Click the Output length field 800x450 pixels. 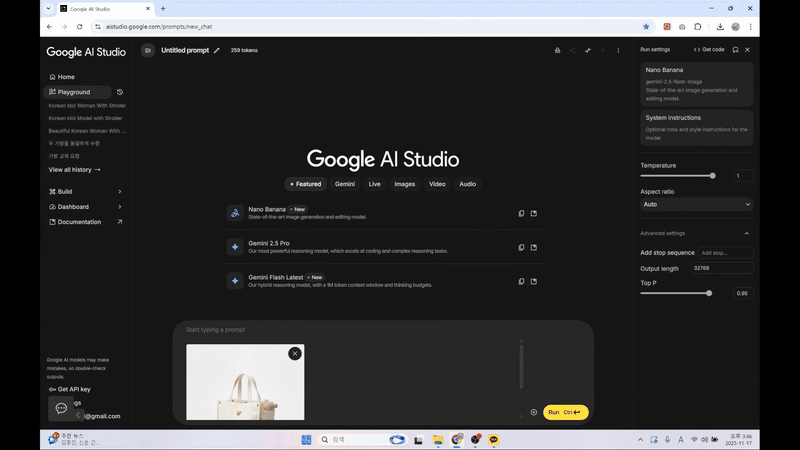pyautogui.click(x=721, y=268)
